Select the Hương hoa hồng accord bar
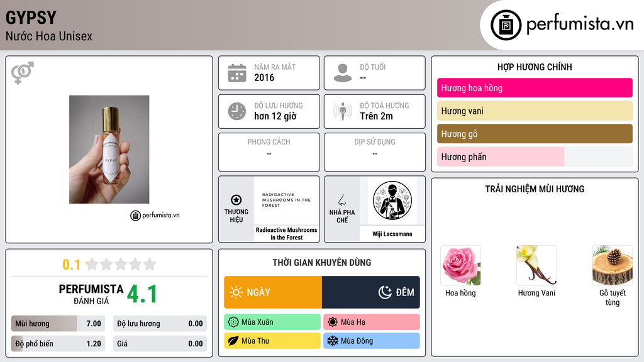 [x=535, y=88]
